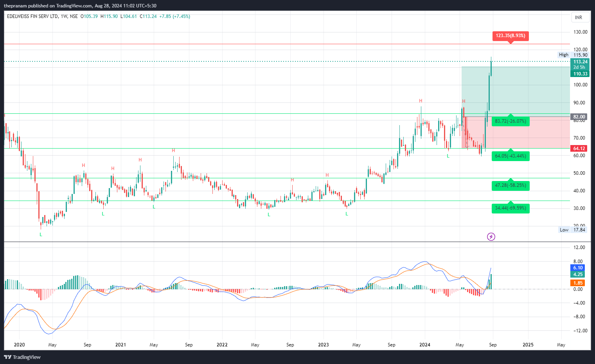This screenshot has height=364, width=595.
Task: Click the 47.28(-58.25%) level label
Action: tap(510, 185)
